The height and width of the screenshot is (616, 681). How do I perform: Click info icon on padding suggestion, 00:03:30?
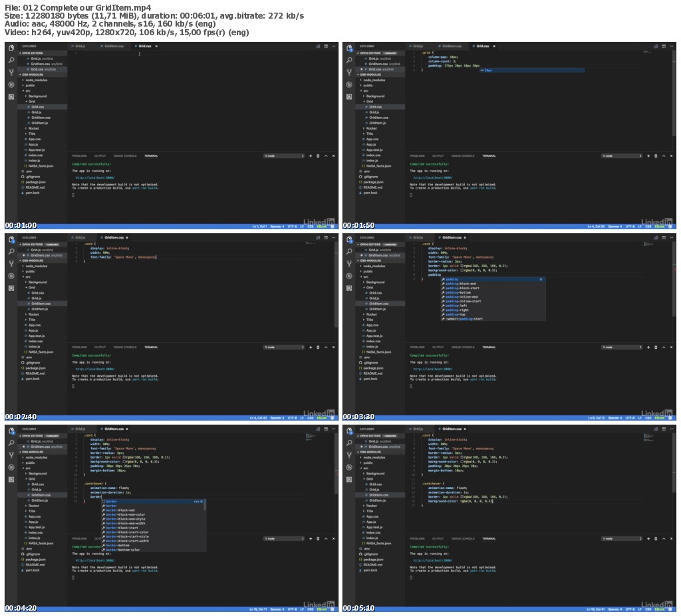(x=541, y=279)
